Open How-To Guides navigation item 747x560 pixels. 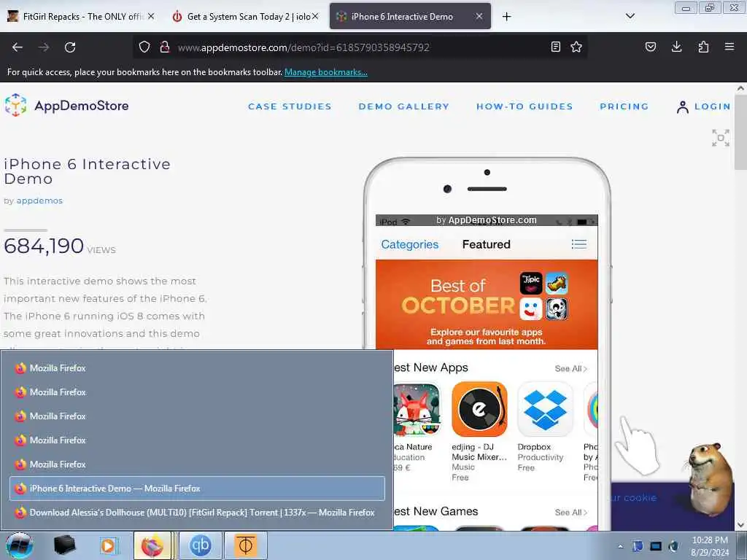(x=525, y=106)
